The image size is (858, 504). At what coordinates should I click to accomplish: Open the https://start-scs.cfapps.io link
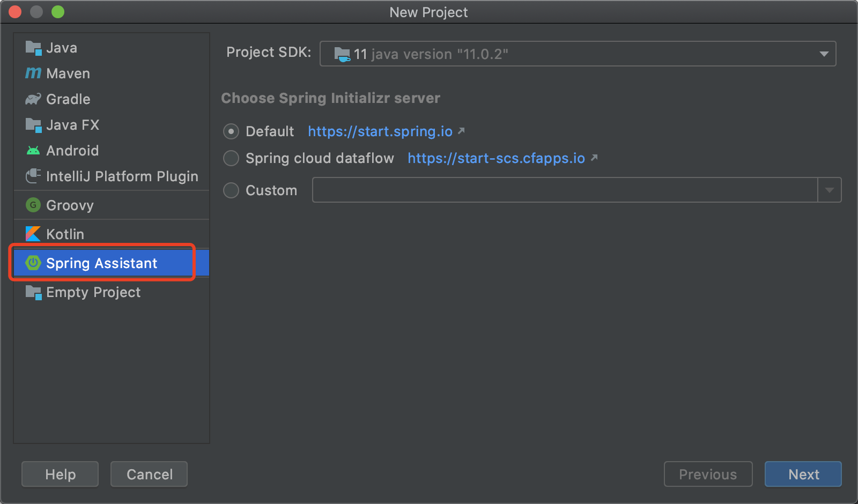click(x=496, y=158)
